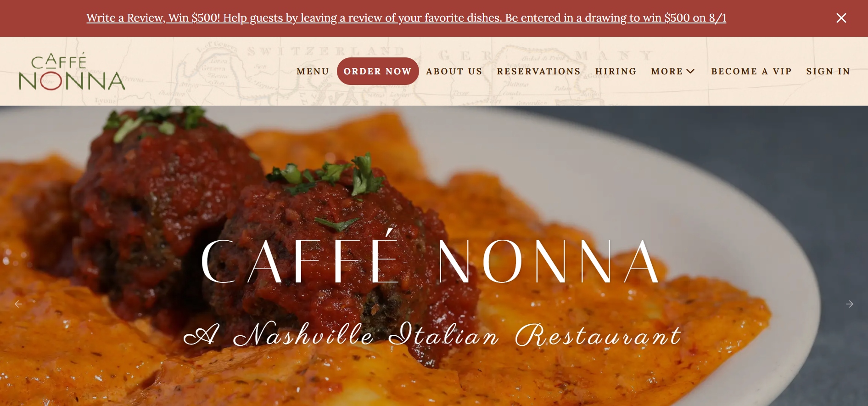Viewport: 868px width, 406px height.
Task: Click the ORDER NOW button
Action: point(378,71)
